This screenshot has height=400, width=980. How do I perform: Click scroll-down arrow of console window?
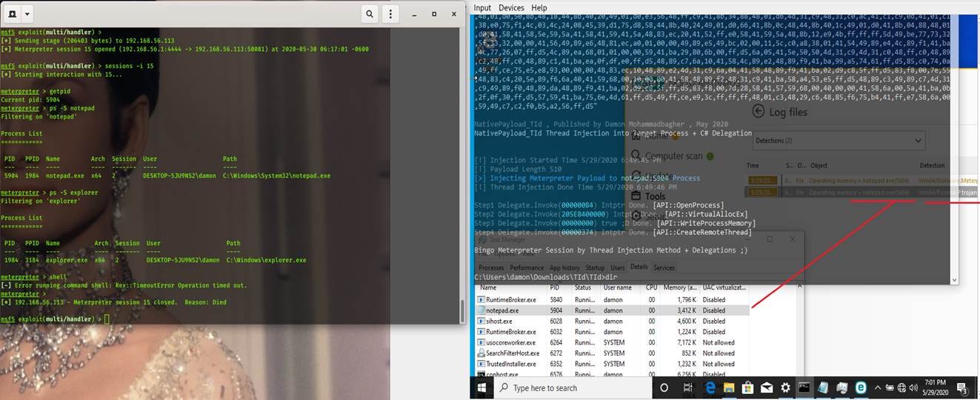(954, 280)
